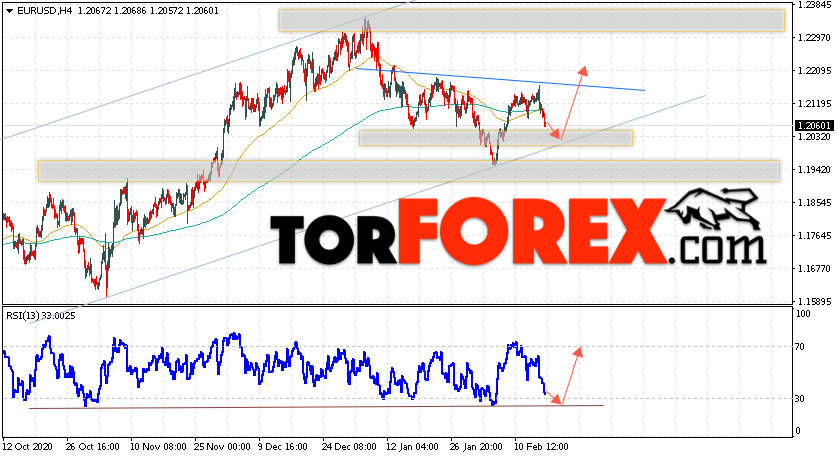Screen dimensions: 838x458
Task: Click the RSI scale level 70
Action: pos(800,347)
